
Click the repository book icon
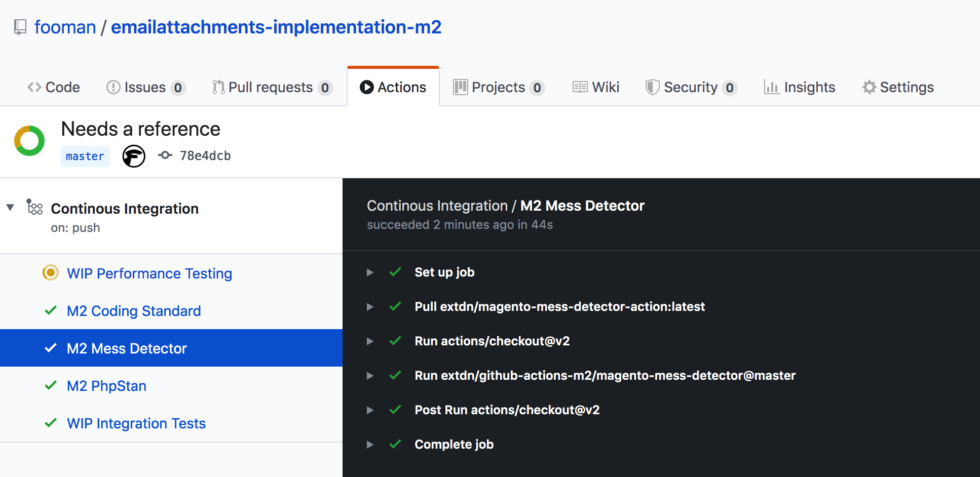[20, 27]
